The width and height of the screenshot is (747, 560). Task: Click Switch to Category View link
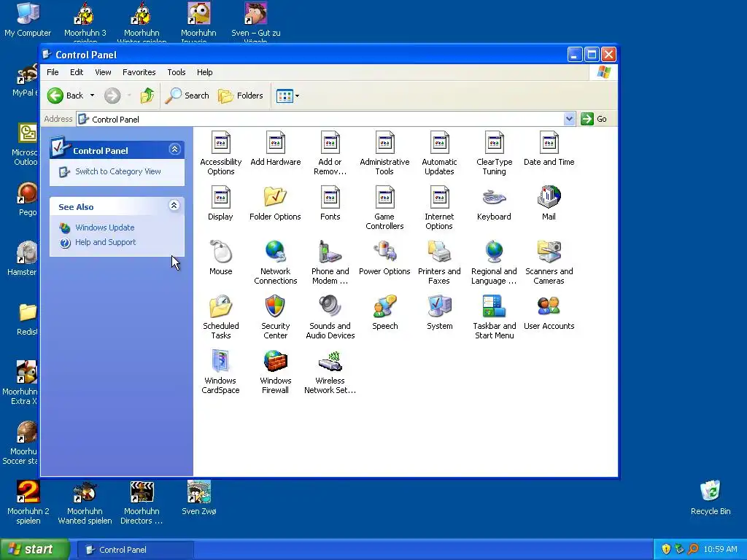pyautogui.click(x=117, y=171)
